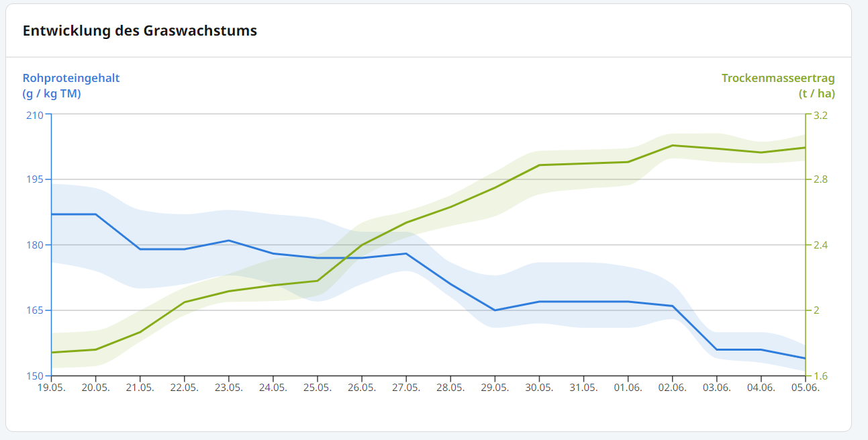The height and width of the screenshot is (440, 868).
Task: Click the 02.06. date tick label
Action: [x=672, y=388]
